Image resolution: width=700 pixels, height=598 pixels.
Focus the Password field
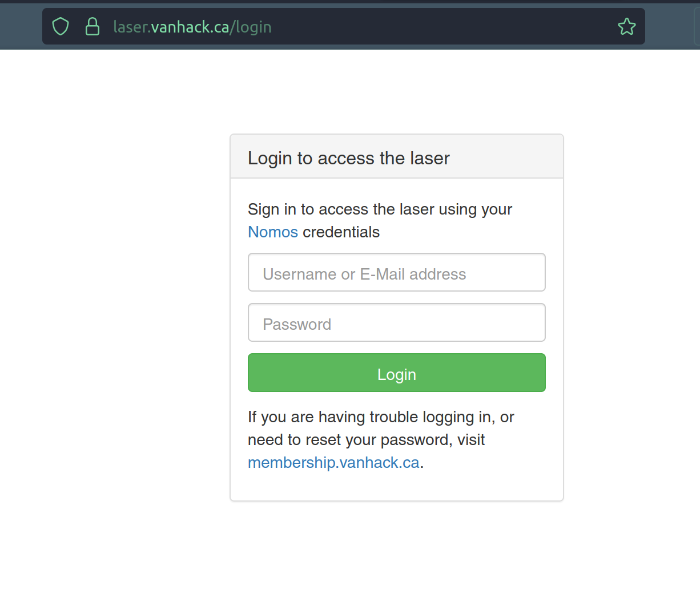(x=396, y=323)
